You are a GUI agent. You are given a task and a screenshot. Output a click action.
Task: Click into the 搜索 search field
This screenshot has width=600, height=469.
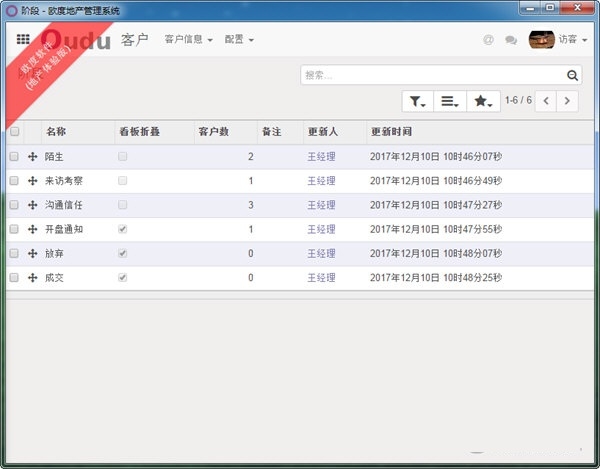point(432,75)
